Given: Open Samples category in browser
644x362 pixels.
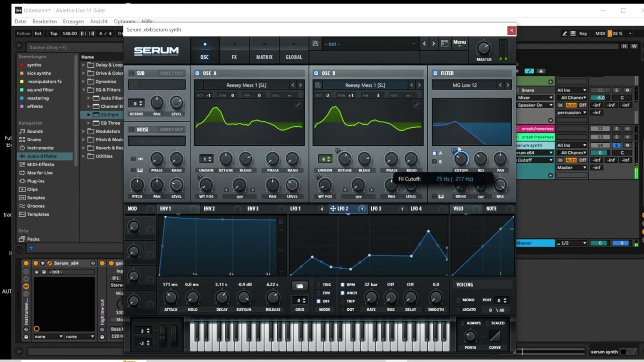Looking at the screenshot, I should tap(36, 198).
